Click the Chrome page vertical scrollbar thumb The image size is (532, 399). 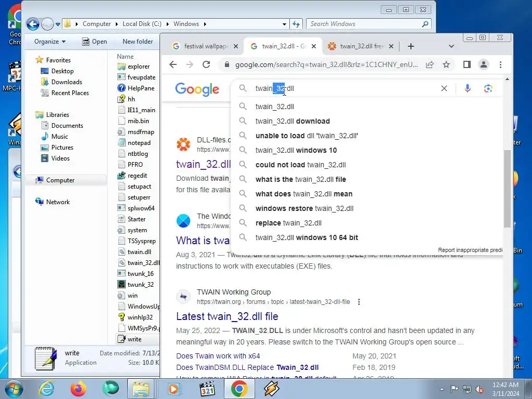tap(507, 189)
